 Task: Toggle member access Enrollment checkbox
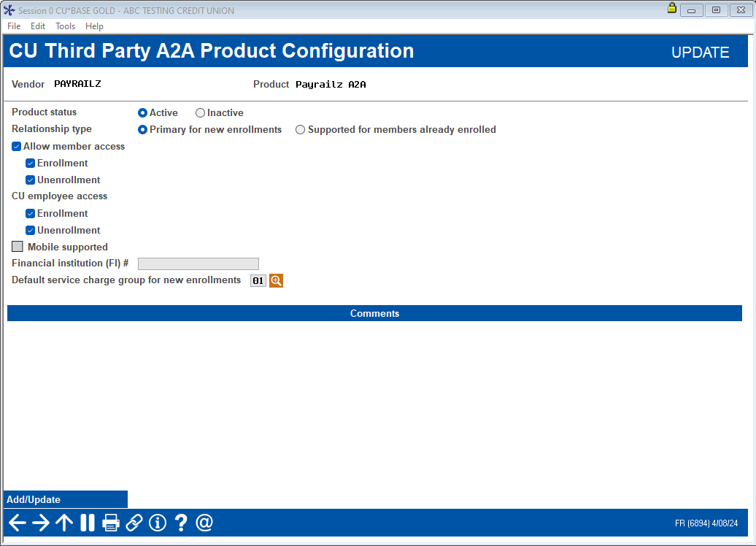(x=31, y=163)
